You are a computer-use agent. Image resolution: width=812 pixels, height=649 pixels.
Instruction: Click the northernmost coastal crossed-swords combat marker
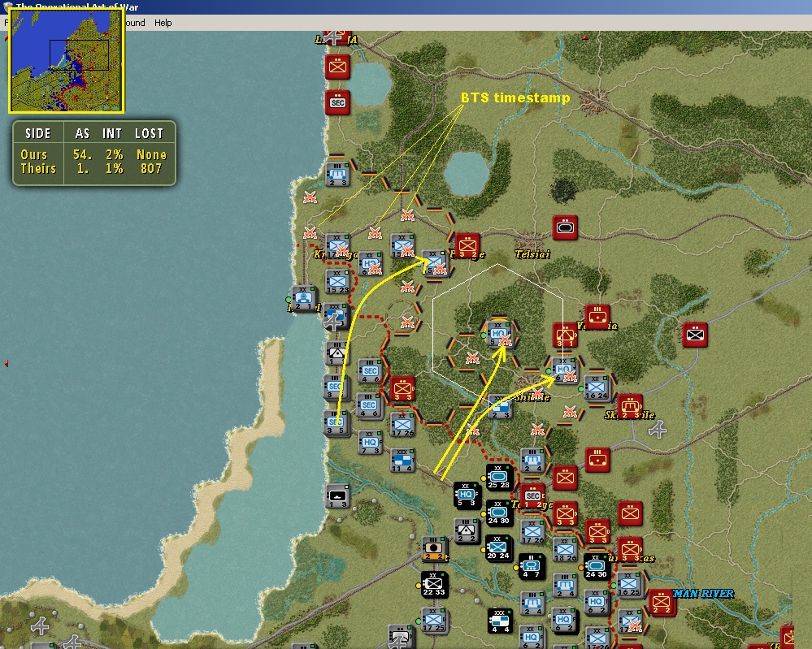310,197
